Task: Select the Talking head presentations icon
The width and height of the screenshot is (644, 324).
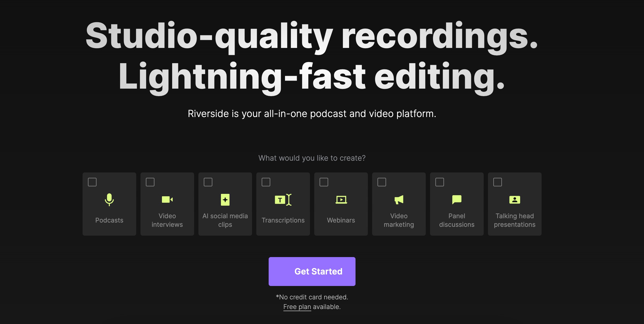Action: point(515,199)
